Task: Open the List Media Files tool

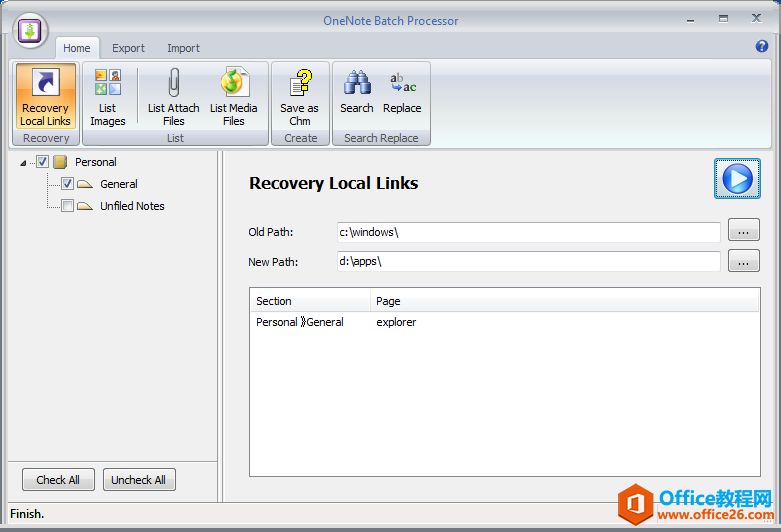Action: pyautogui.click(x=234, y=97)
